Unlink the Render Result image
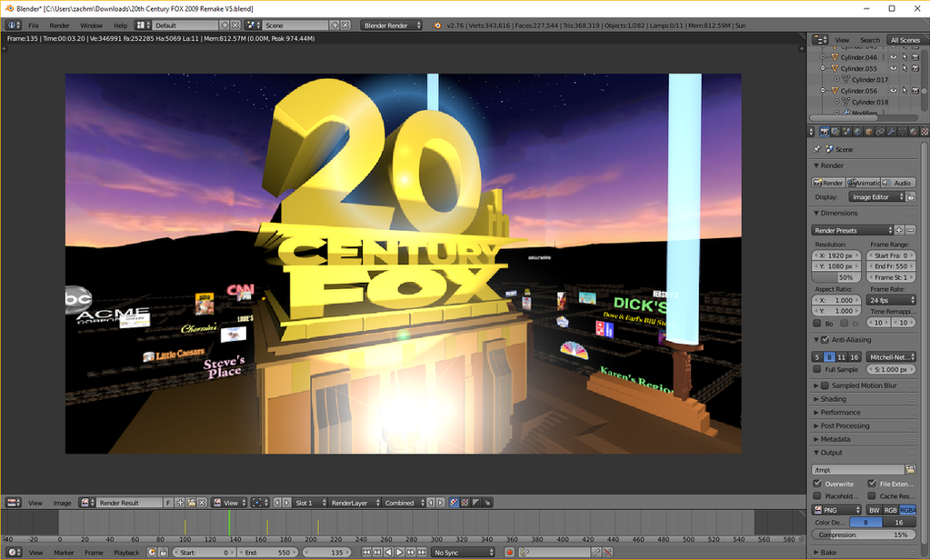 [x=202, y=503]
